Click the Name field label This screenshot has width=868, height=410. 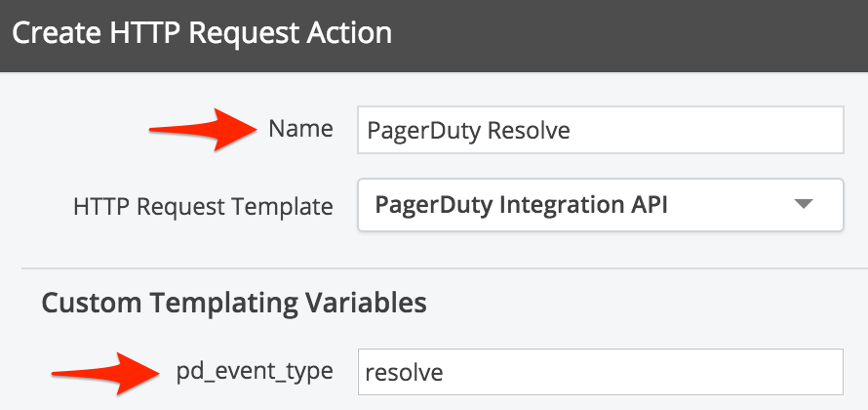(x=300, y=130)
